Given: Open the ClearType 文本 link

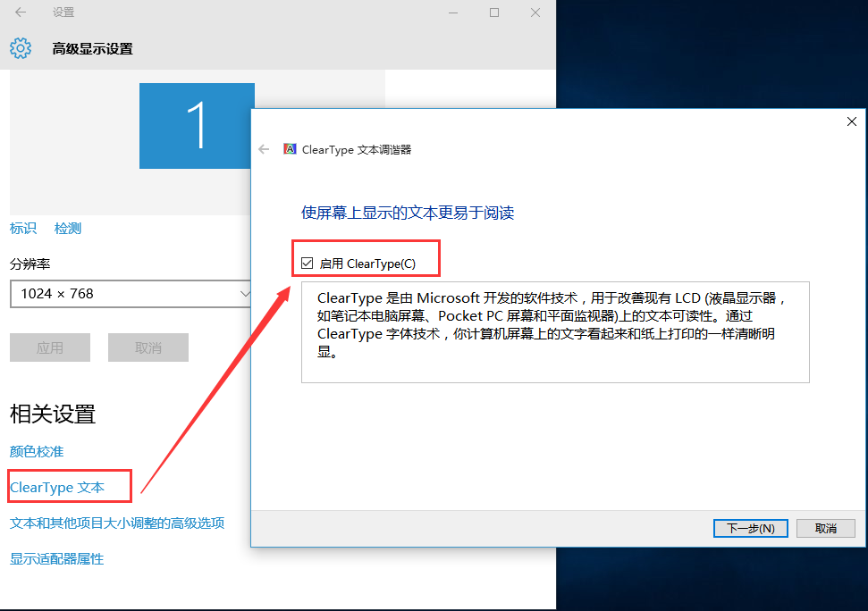Looking at the screenshot, I should [57, 487].
